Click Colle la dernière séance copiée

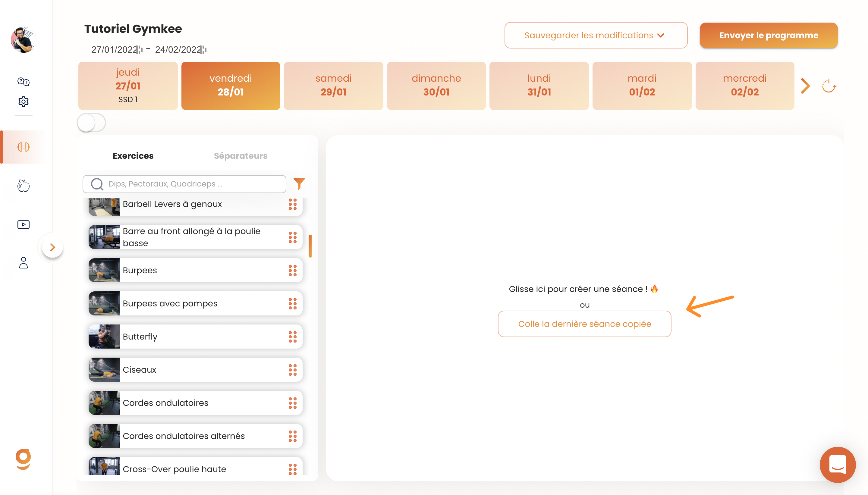584,324
